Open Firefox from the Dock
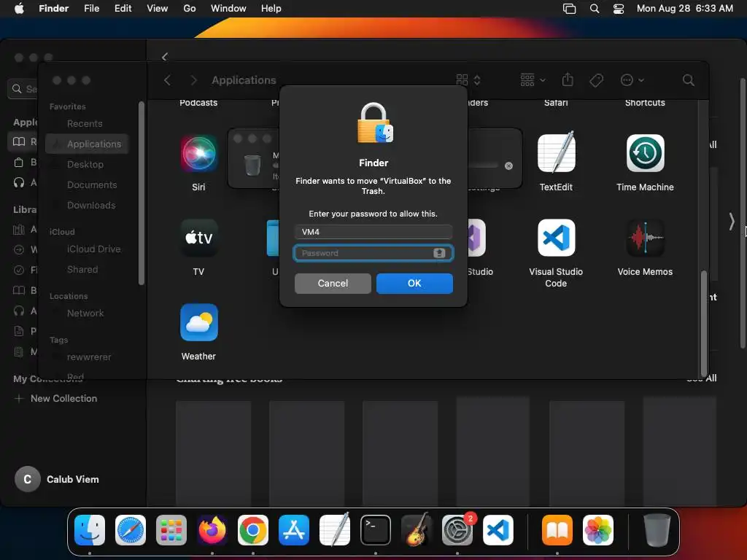 (x=212, y=530)
